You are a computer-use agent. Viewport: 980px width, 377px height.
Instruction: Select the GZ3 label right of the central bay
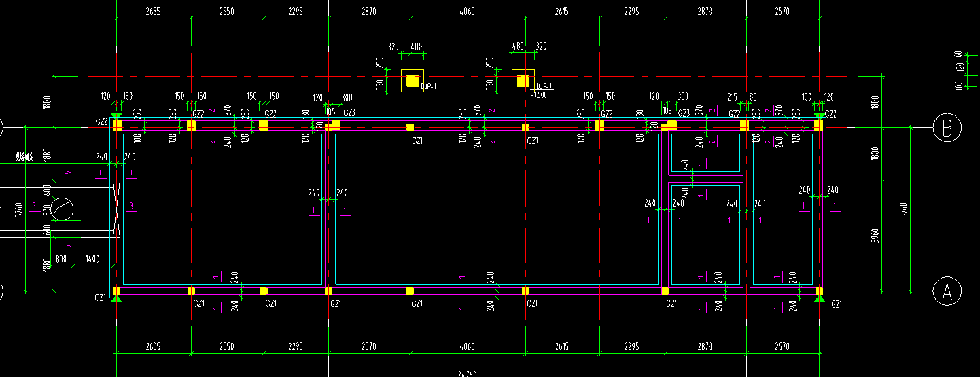(684, 113)
